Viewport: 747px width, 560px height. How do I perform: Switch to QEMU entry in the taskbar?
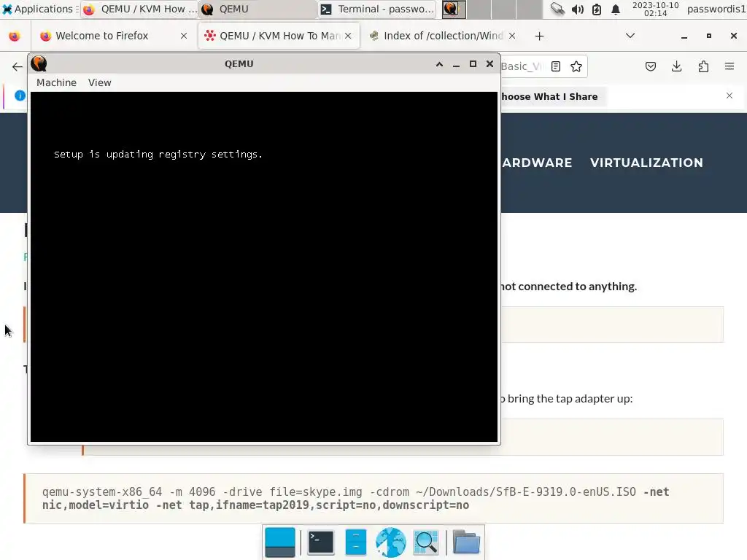[258, 9]
